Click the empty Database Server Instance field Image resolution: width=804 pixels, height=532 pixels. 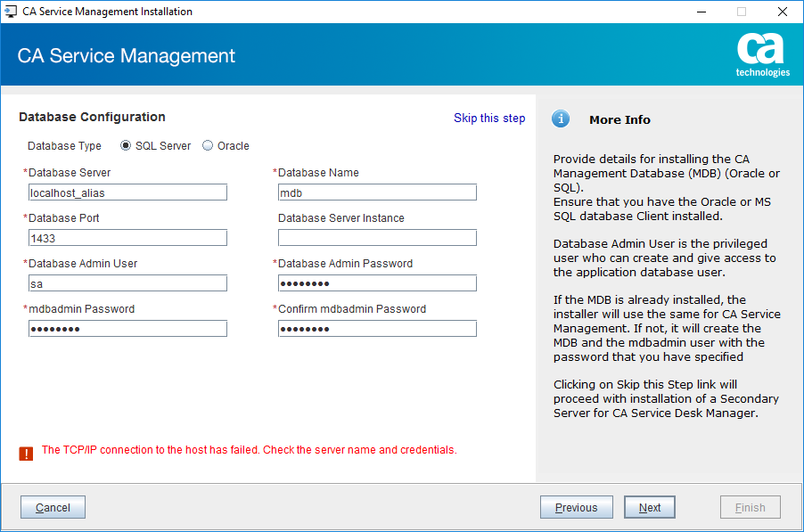coord(377,238)
